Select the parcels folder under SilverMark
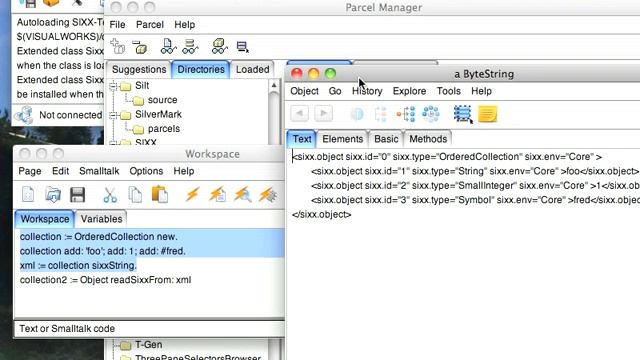640x360 pixels. [x=156, y=129]
